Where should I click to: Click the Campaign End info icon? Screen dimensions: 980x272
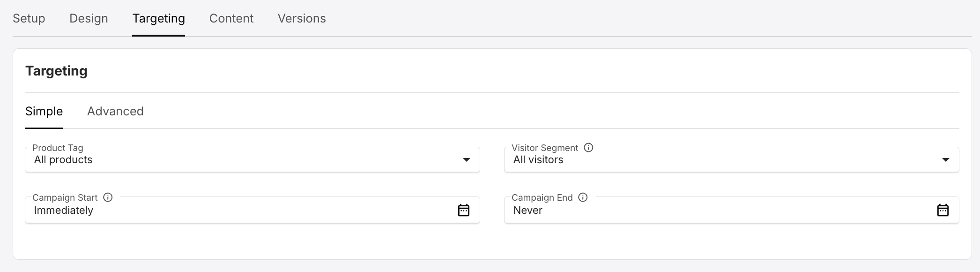coord(583,197)
